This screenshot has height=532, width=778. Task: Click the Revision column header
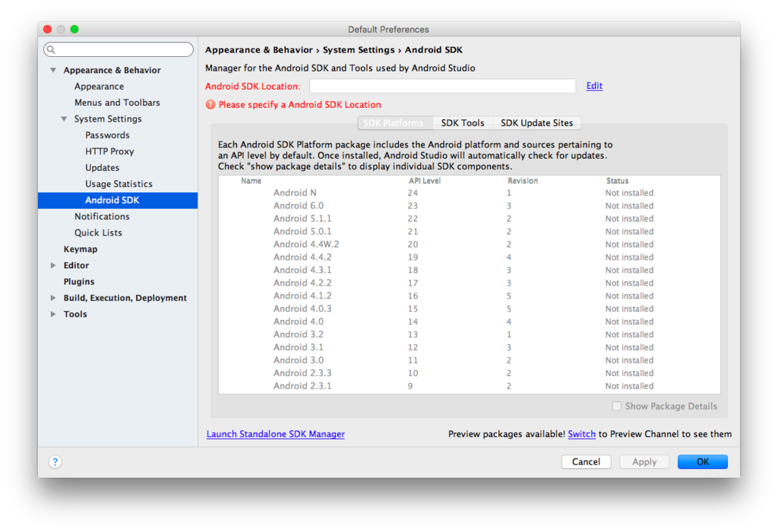[x=523, y=181]
